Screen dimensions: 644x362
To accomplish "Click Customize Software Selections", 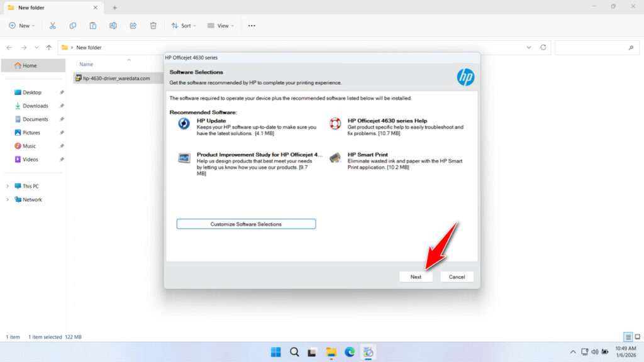I will coord(246,224).
